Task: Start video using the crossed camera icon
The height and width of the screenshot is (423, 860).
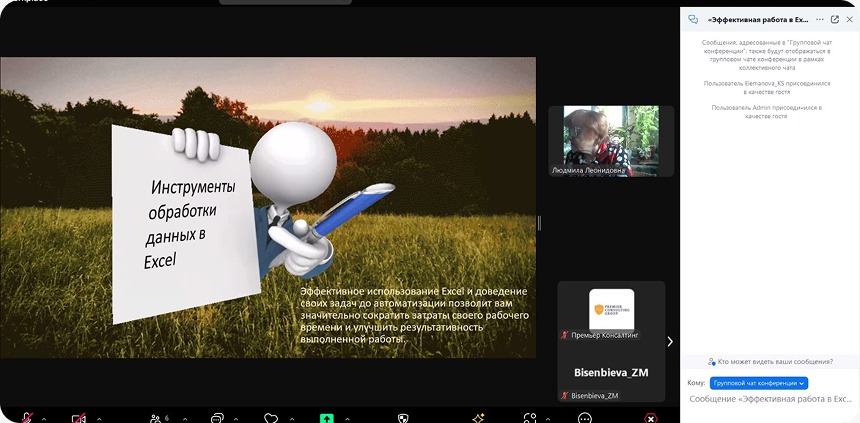Action: click(x=78, y=419)
